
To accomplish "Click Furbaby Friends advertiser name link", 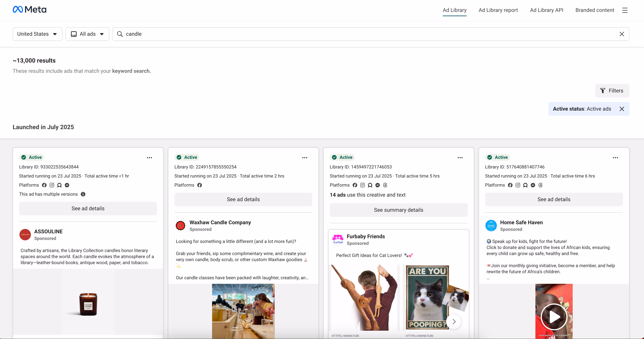I will click(366, 236).
